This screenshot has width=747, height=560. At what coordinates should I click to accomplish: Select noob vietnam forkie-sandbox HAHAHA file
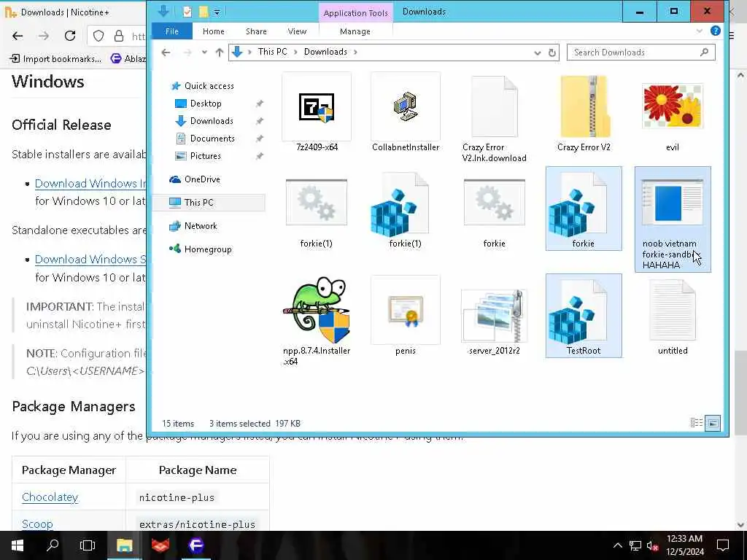672,219
